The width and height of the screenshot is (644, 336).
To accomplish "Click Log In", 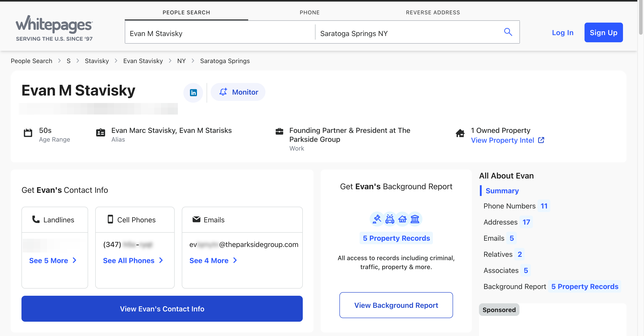I will pyautogui.click(x=563, y=32).
